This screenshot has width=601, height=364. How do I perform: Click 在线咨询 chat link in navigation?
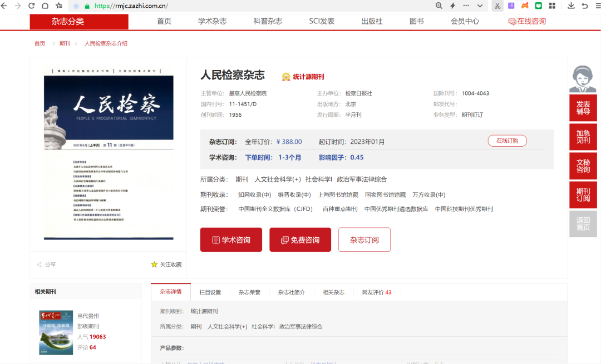(x=527, y=22)
